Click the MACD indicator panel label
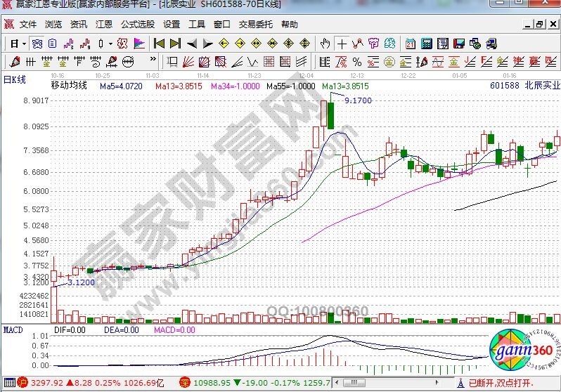The width and height of the screenshot is (561, 392). [x=13, y=329]
